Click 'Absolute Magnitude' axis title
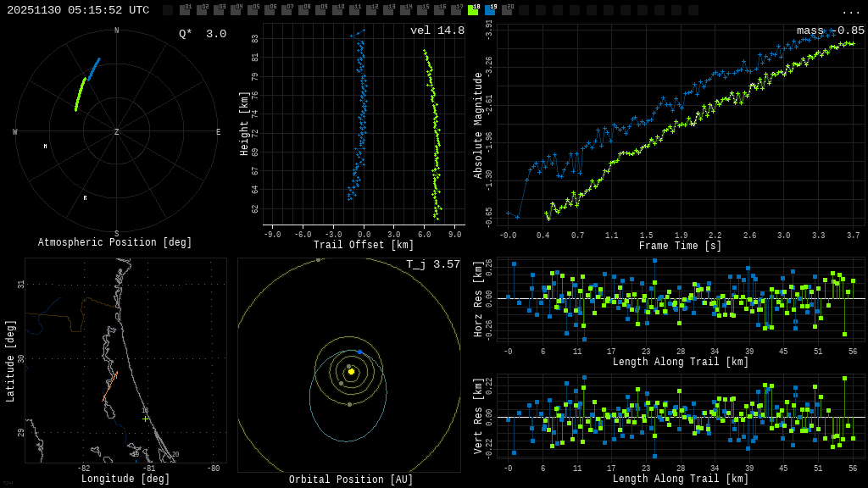The width and height of the screenshot is (868, 488). pos(479,125)
